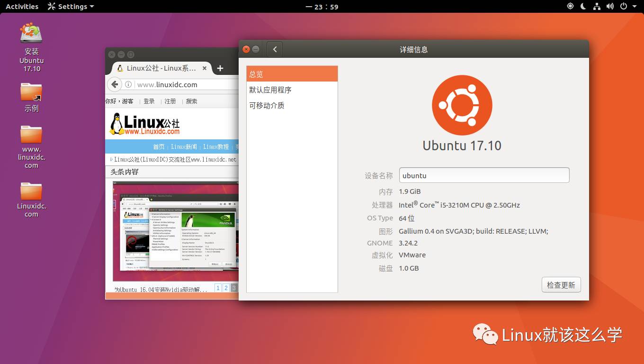This screenshot has height=364, width=644.
Task: Open the clock calendar at 23:59
Action: click(x=322, y=7)
